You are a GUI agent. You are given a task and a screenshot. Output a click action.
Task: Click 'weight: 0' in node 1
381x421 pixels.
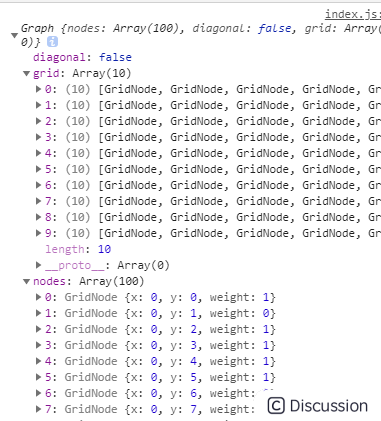coord(239,313)
